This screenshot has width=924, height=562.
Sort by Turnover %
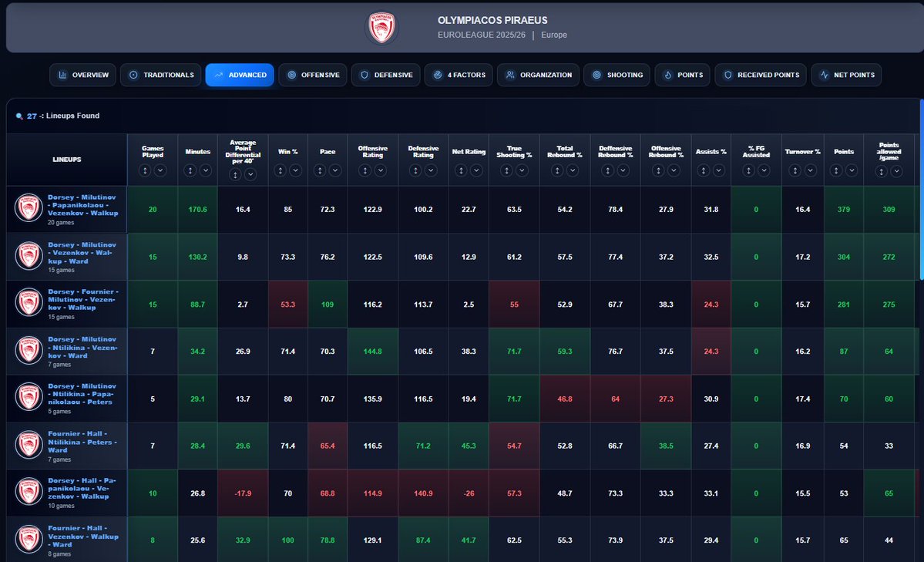coord(795,170)
